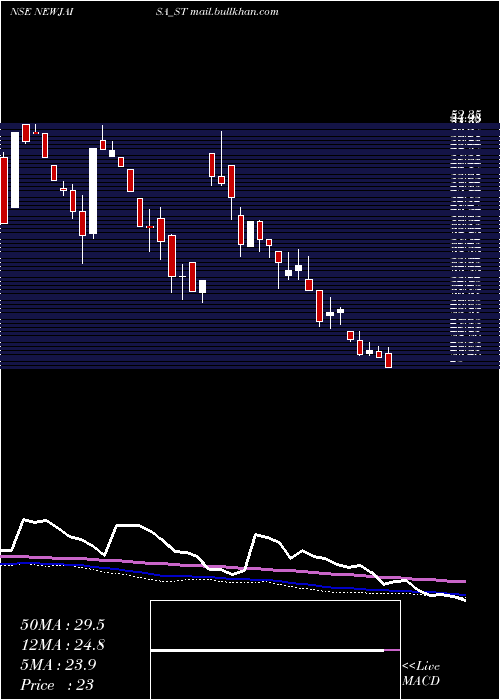The image size is (500, 700).
Task: Click inside the MACD histogram box
Action: (275, 649)
